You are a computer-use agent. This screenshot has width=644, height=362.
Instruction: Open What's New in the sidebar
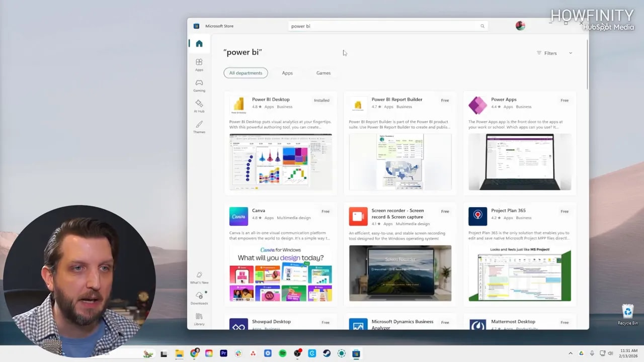coord(199,278)
